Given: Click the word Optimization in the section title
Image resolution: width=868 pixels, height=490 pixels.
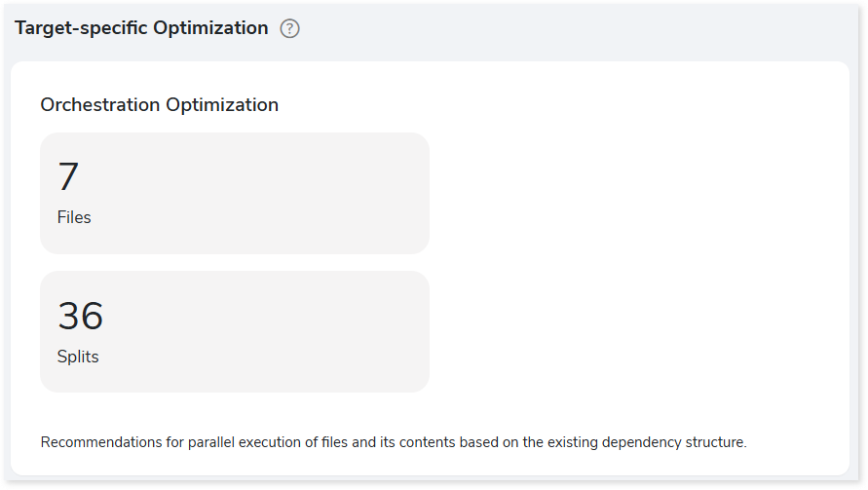Looking at the screenshot, I should tap(210, 27).
